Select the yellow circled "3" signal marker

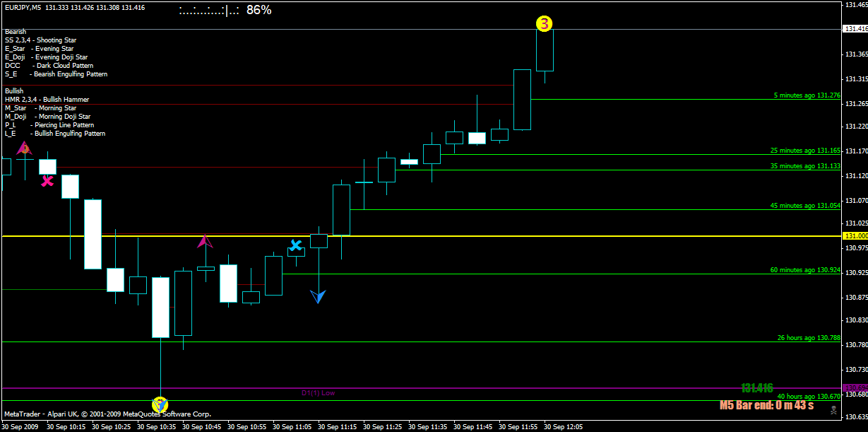pos(544,25)
